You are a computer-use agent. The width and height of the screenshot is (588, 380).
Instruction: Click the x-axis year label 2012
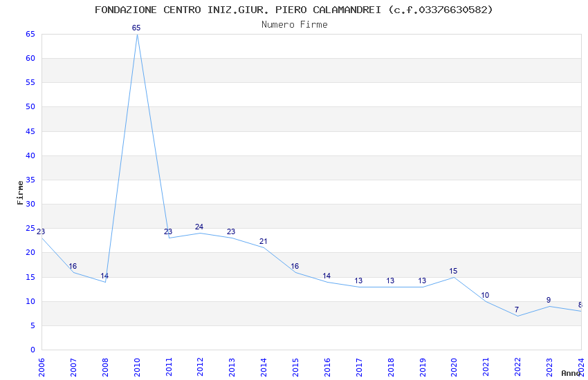click(x=200, y=368)
